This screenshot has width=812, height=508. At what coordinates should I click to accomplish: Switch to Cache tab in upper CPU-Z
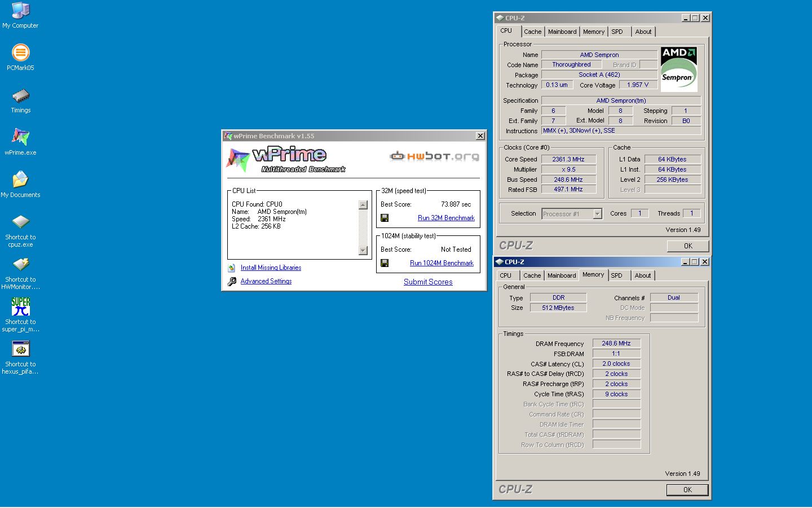pyautogui.click(x=532, y=32)
